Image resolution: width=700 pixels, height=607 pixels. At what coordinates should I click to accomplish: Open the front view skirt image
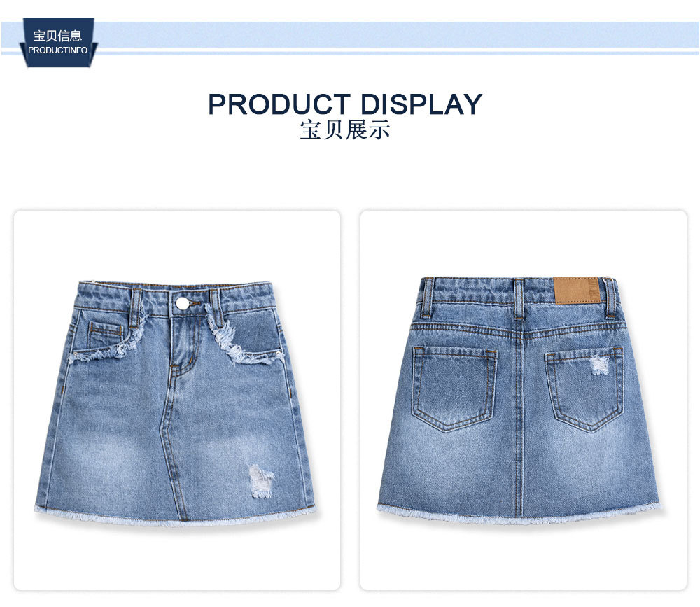pyautogui.click(x=176, y=400)
